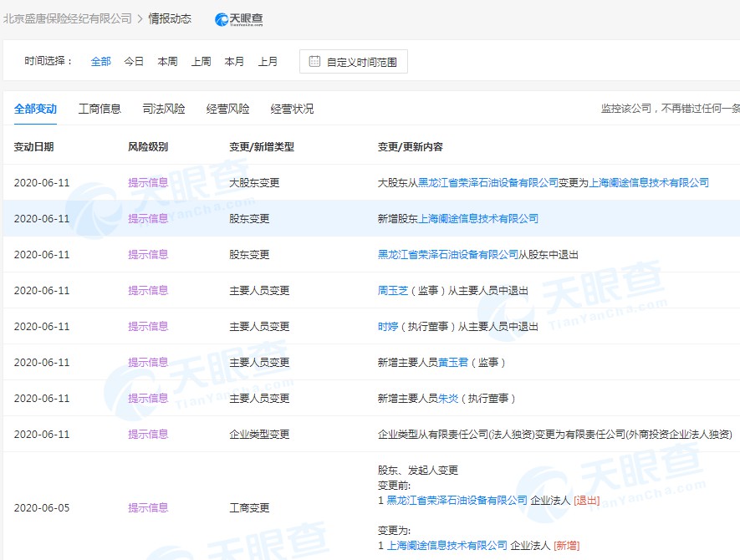Select 企业类型变更 type cell
Image resolution: width=740 pixels, height=560 pixels.
tap(259, 434)
